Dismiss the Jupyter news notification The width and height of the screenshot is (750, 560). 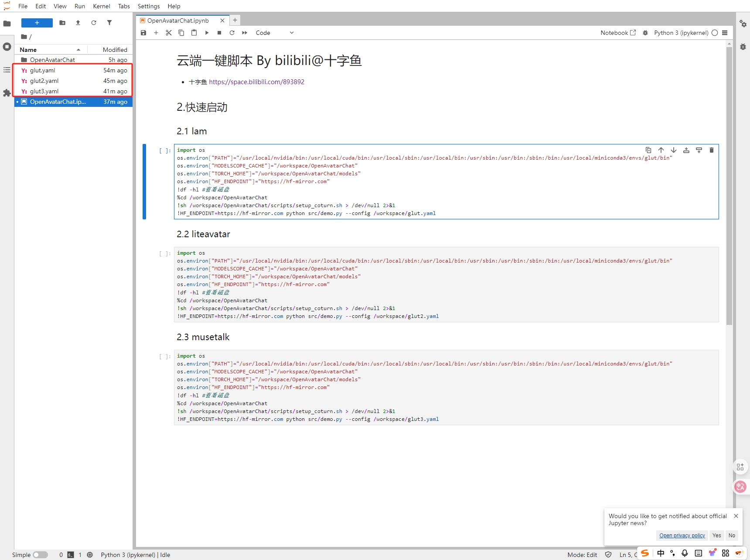[736, 516]
